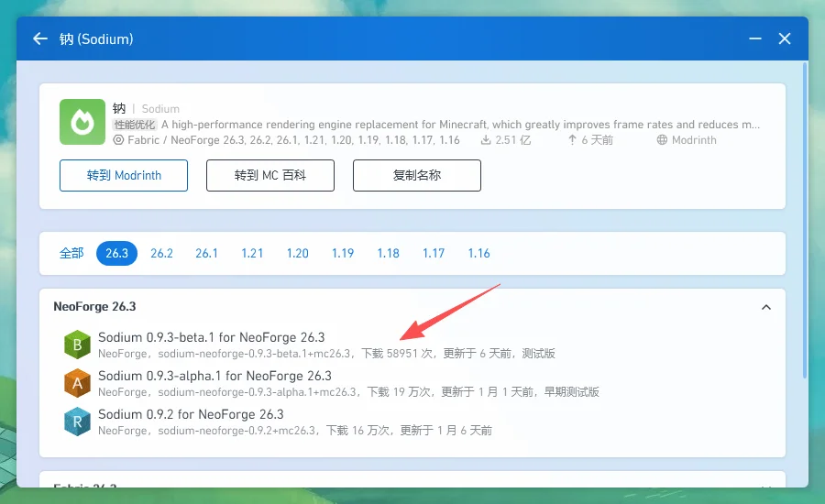Close the Sodium window
Viewport: 825px width, 504px height.
785,38
